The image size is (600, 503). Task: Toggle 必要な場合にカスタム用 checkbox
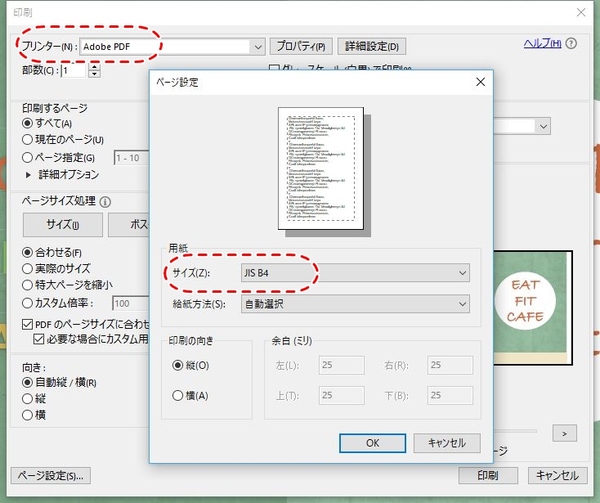click(x=39, y=339)
